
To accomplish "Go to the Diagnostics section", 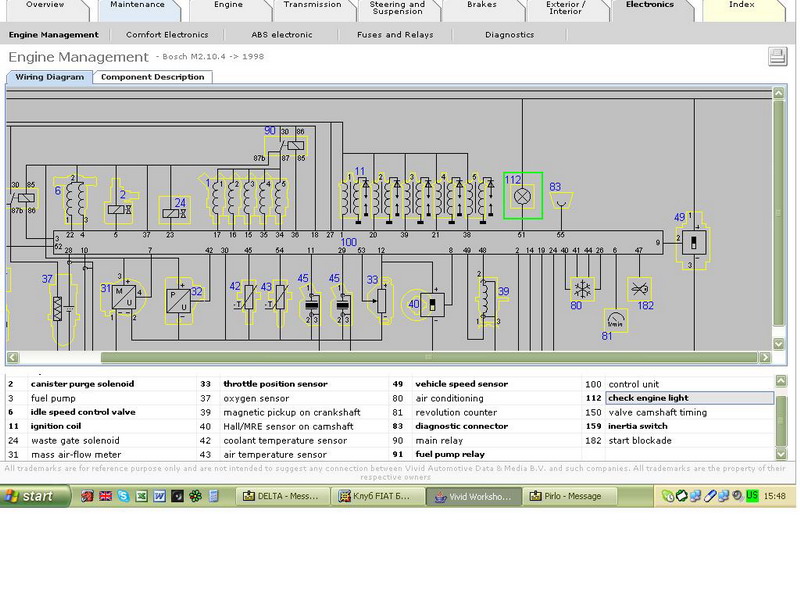I will click(x=509, y=35).
